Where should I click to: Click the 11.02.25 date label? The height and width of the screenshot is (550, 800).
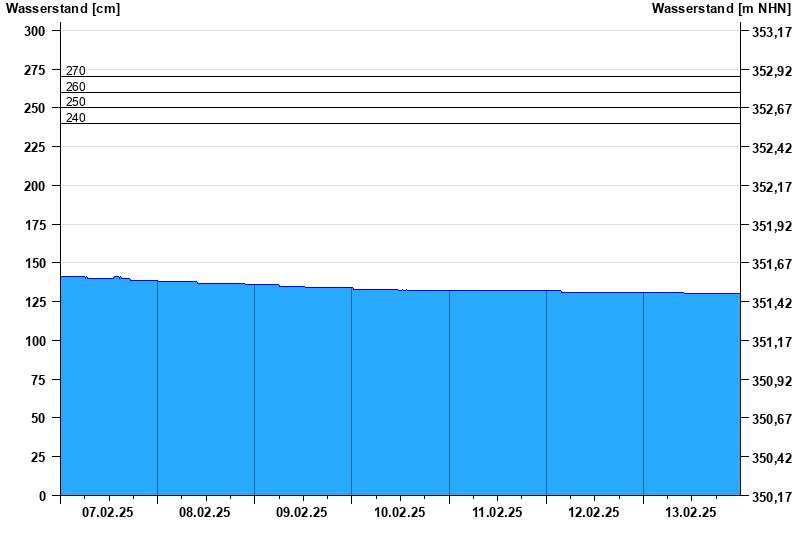pyautogui.click(x=497, y=512)
